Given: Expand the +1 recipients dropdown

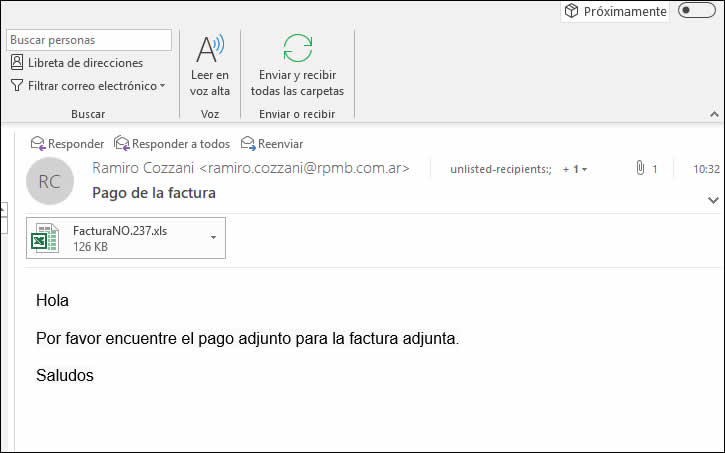Looking at the screenshot, I should (x=575, y=169).
